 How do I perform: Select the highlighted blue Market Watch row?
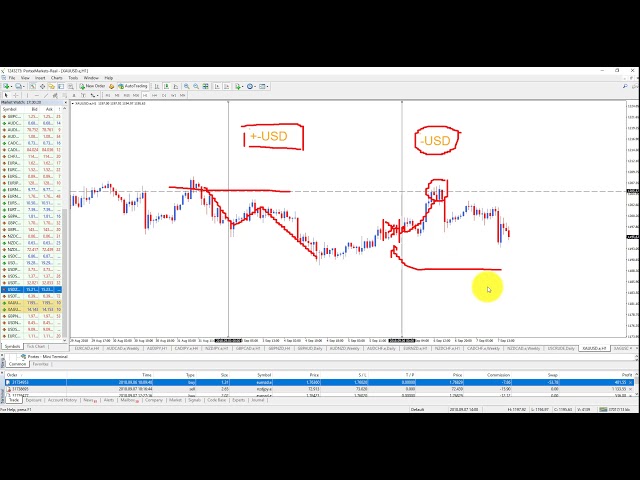pyautogui.click(x=32, y=289)
